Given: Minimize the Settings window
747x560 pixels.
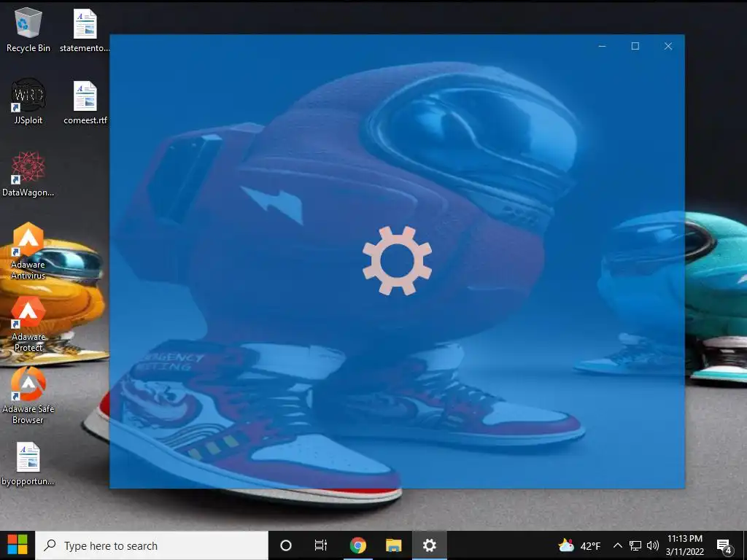Looking at the screenshot, I should click(602, 46).
